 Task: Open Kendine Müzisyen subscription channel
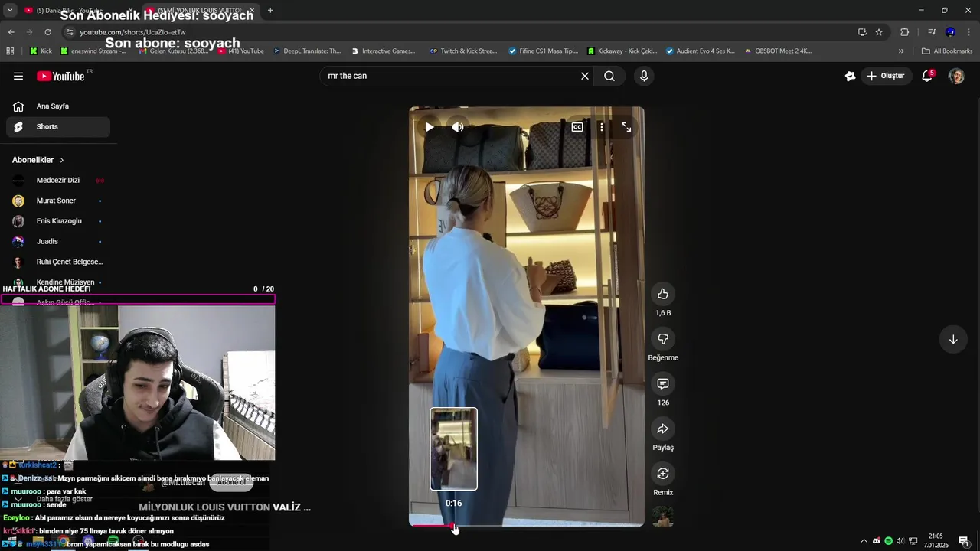58,282
